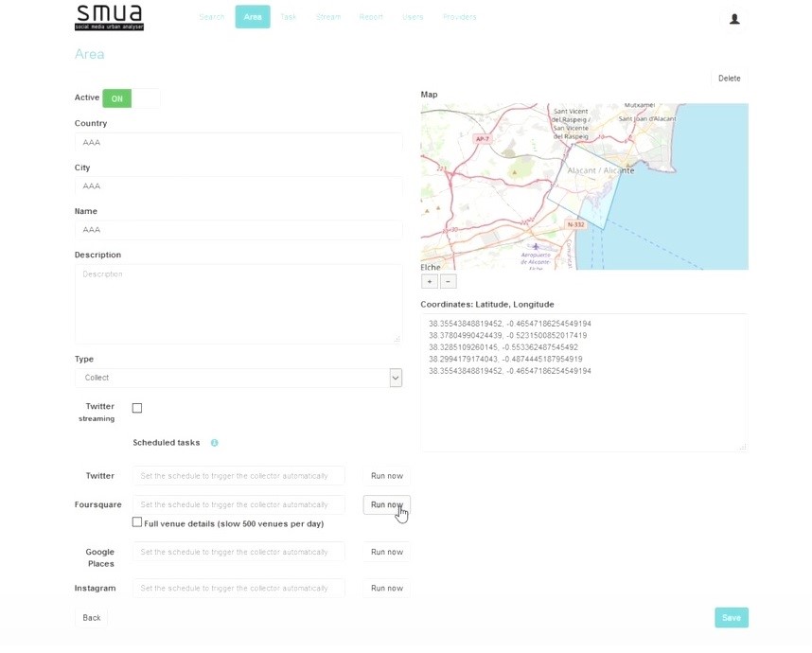Delete the current area

coord(729,78)
